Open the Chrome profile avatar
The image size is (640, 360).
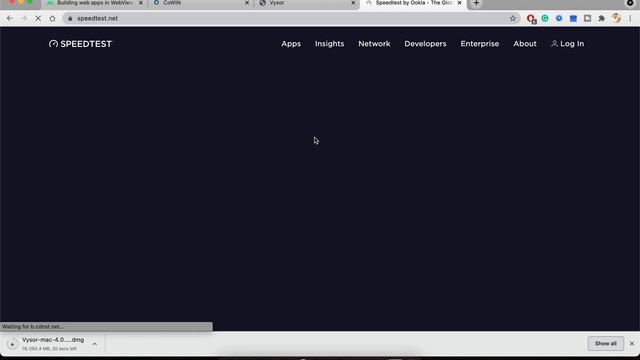tap(616, 18)
